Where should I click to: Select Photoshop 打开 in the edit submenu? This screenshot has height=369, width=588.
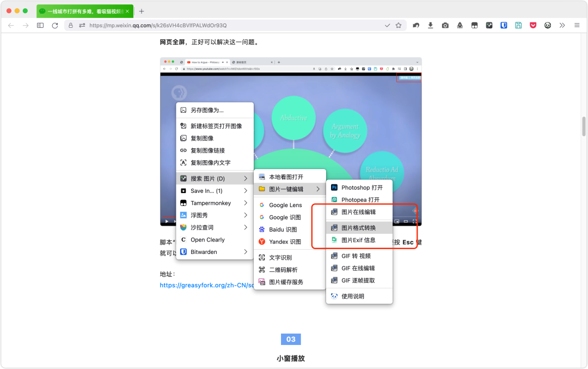tap(359, 187)
